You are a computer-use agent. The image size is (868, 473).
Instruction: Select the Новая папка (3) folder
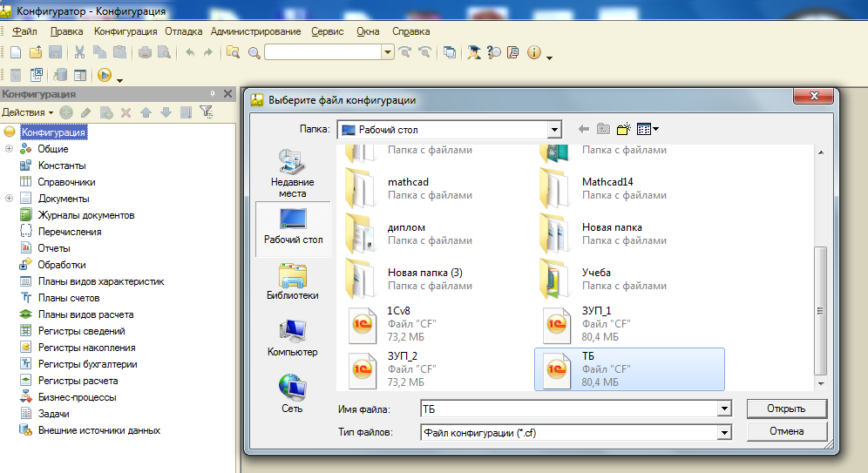435,280
